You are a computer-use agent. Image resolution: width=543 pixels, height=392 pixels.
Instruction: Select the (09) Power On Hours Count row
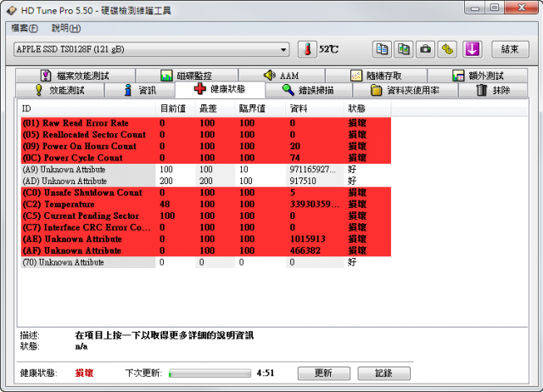click(x=205, y=147)
